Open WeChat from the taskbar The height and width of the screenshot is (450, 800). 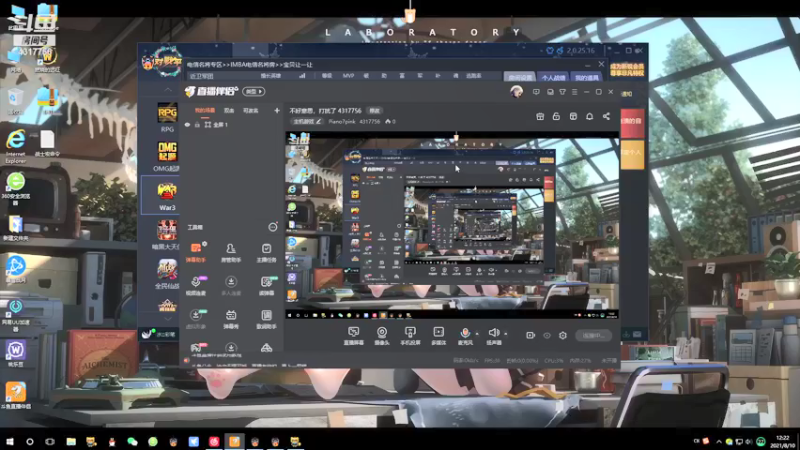point(132,441)
